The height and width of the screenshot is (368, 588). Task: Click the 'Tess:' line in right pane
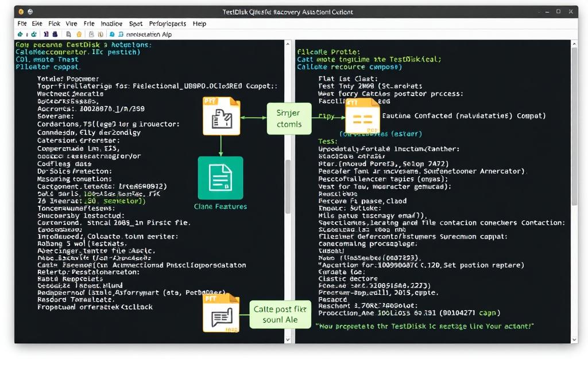click(328, 141)
